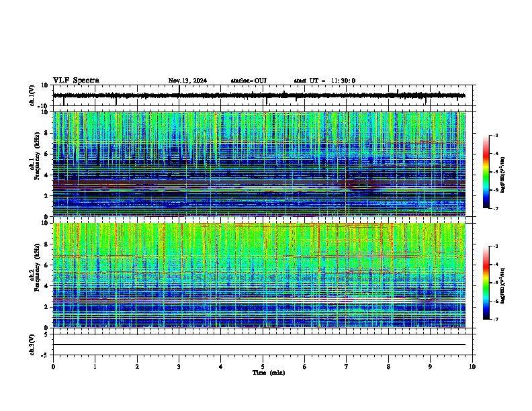Click time axis tick label "2"
Viewport: 532px width, 411px height.
click(137, 367)
